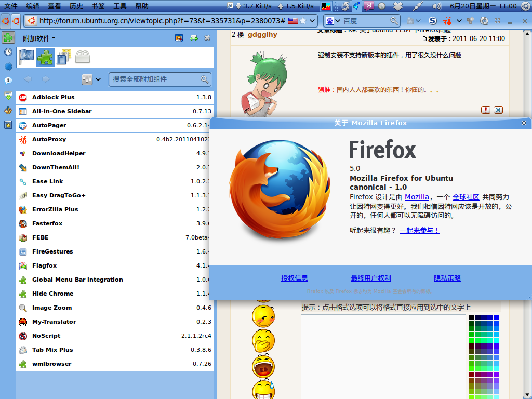Go back in add-ons manager navigation
Image resolution: width=532 pixels, height=399 pixels.
pos(28,79)
